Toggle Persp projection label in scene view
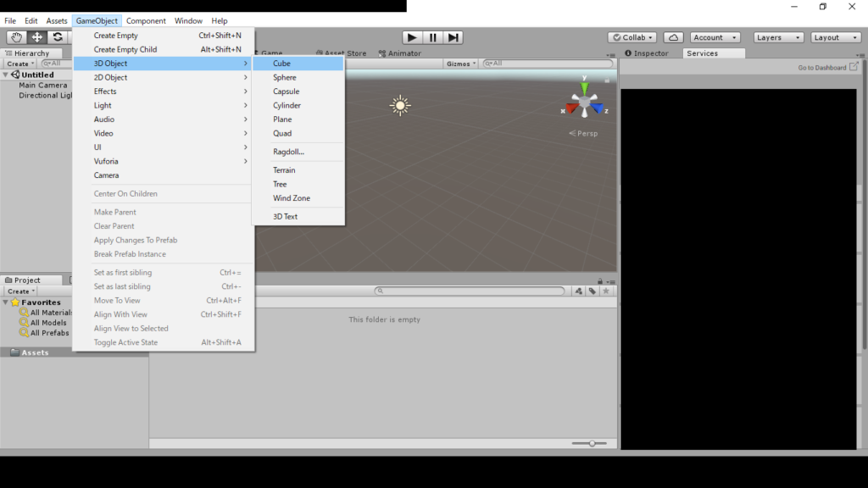 pos(583,133)
